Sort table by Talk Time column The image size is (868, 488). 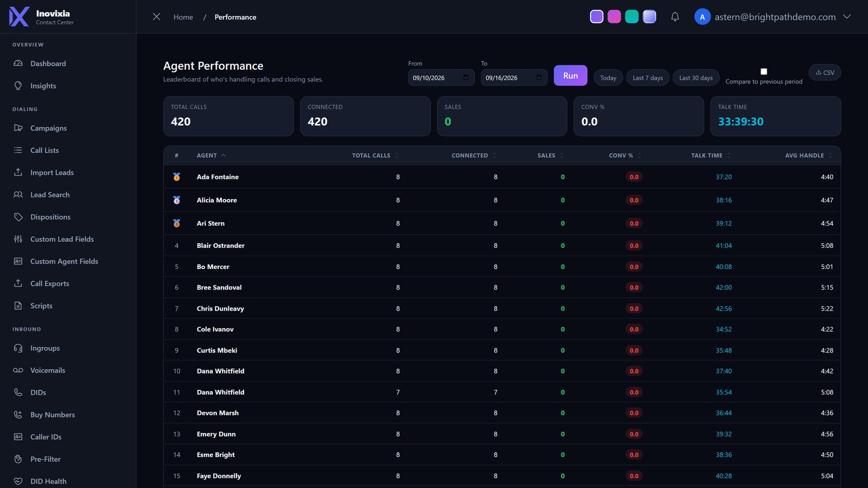coord(711,156)
